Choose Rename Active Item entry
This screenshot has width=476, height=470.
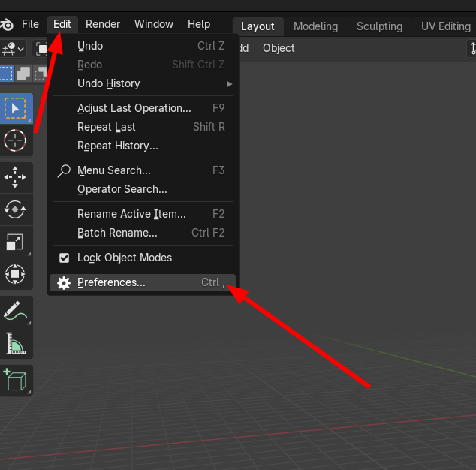click(143, 215)
